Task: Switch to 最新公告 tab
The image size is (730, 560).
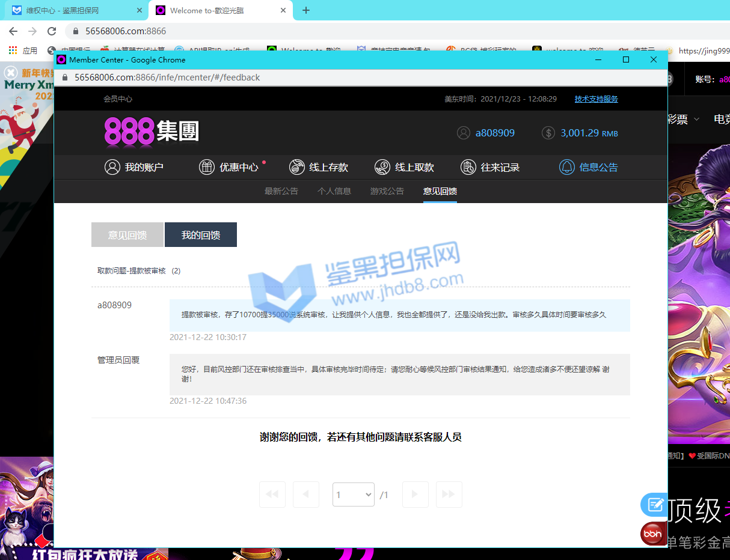Action: click(x=281, y=191)
